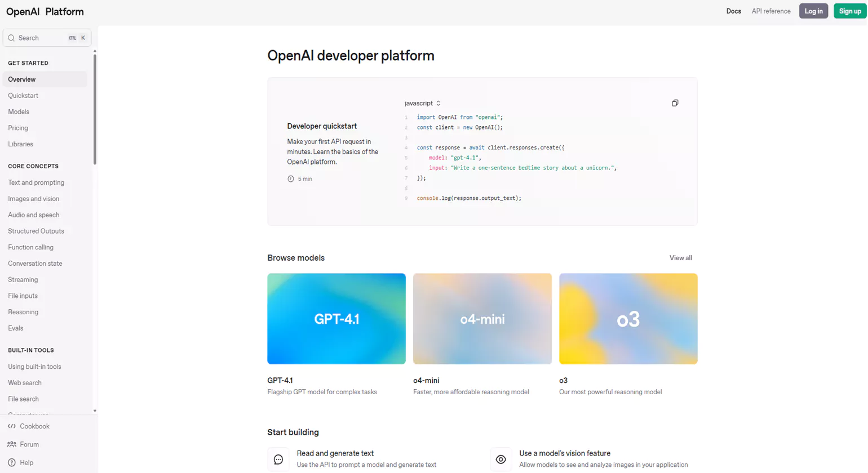Open the Structured Outputs docs page
868x473 pixels.
tap(36, 231)
